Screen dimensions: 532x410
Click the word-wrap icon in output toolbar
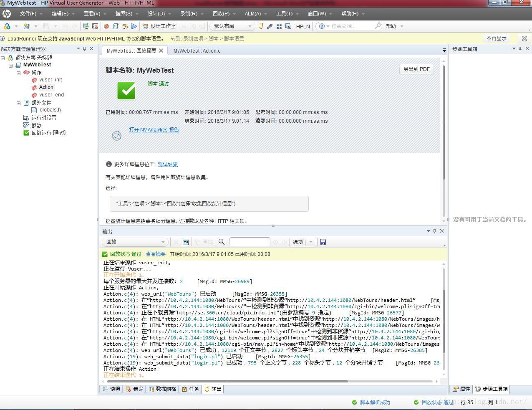click(186, 242)
